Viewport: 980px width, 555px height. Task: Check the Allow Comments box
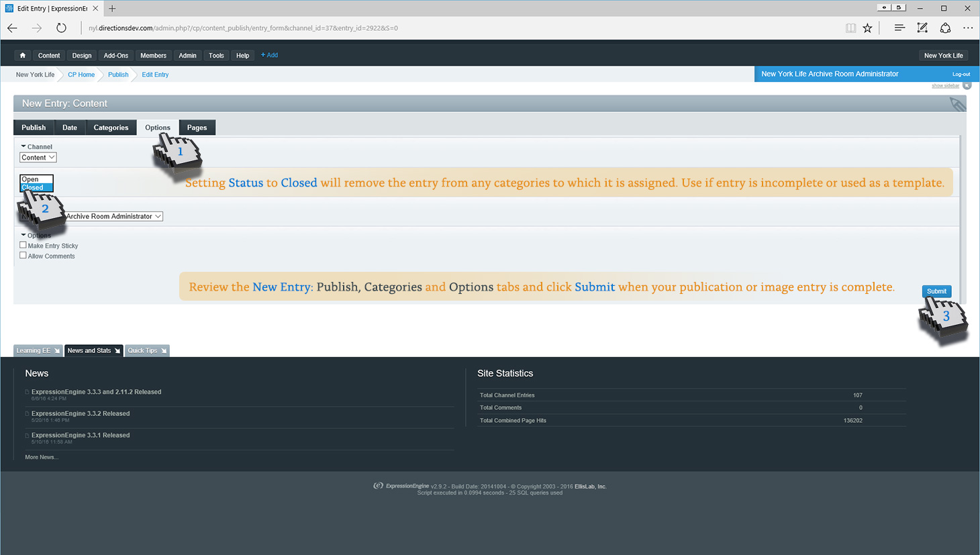23,256
